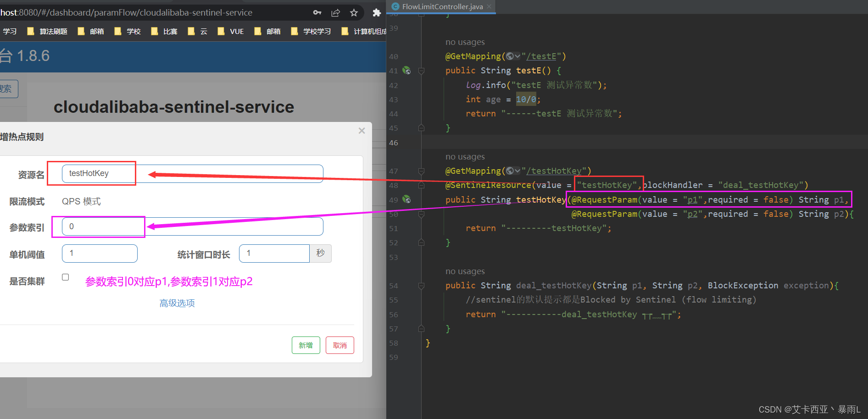
Task: Open the 算法刷题 bookmark folder
Action: pyautogui.click(x=47, y=31)
